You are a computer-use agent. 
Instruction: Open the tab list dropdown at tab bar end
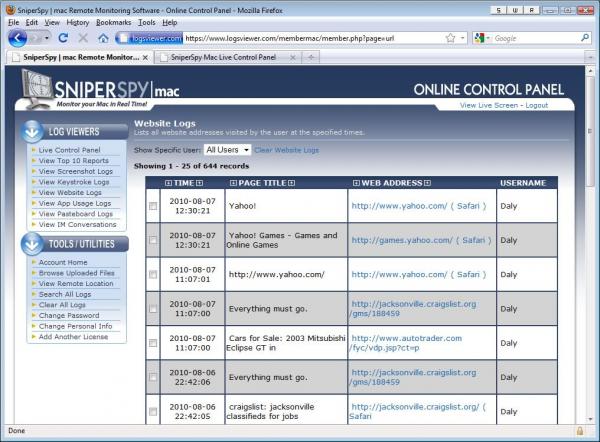pyautogui.click(x=590, y=57)
